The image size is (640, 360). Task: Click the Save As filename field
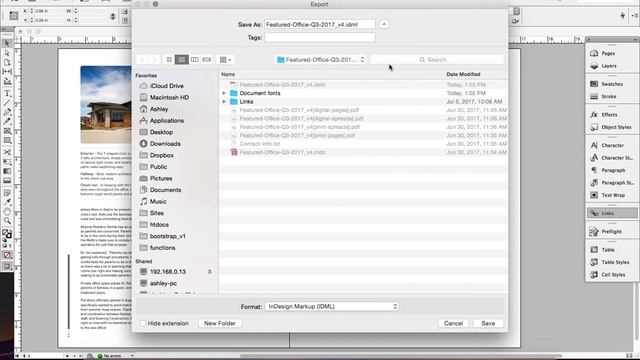coord(320,24)
